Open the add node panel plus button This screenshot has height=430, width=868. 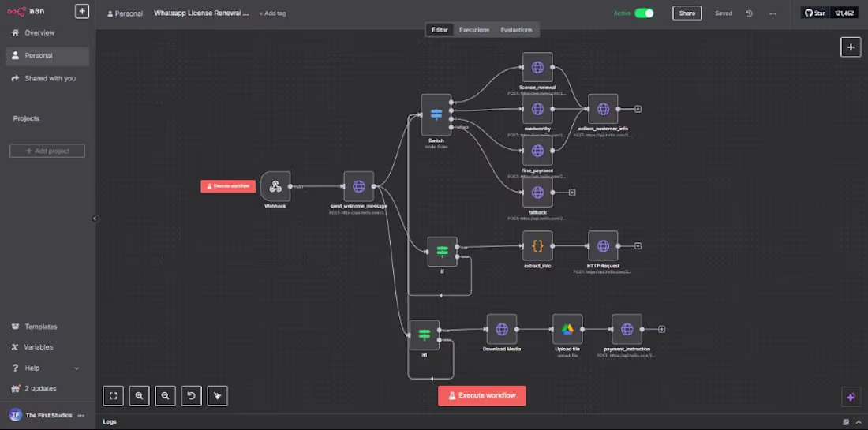click(851, 47)
